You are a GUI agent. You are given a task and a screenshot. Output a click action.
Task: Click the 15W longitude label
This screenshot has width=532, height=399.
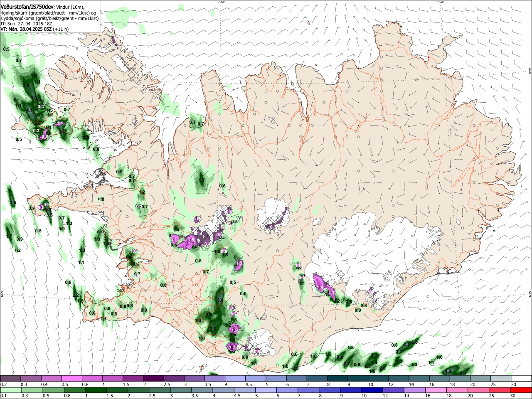(440, 2)
